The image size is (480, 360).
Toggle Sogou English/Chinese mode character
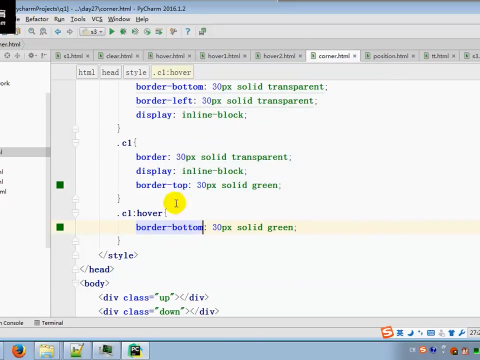coord(400,333)
